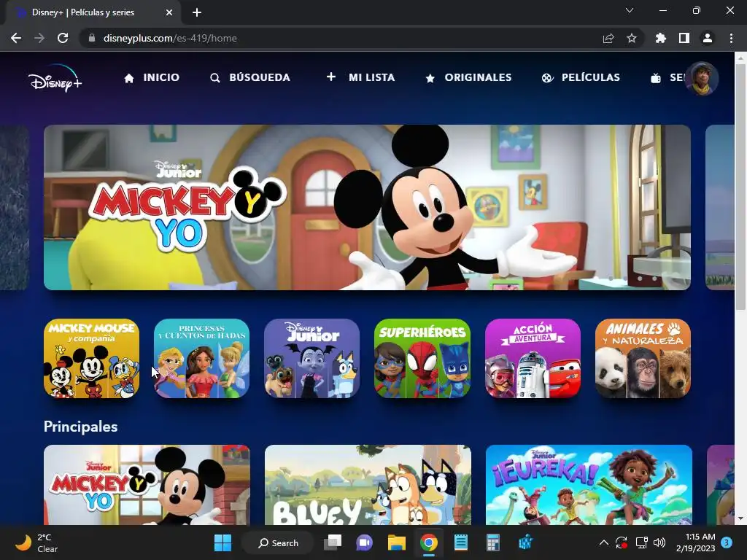Click the Chrome taskbar icon
Image resolution: width=747 pixels, height=560 pixels.
[429, 542]
